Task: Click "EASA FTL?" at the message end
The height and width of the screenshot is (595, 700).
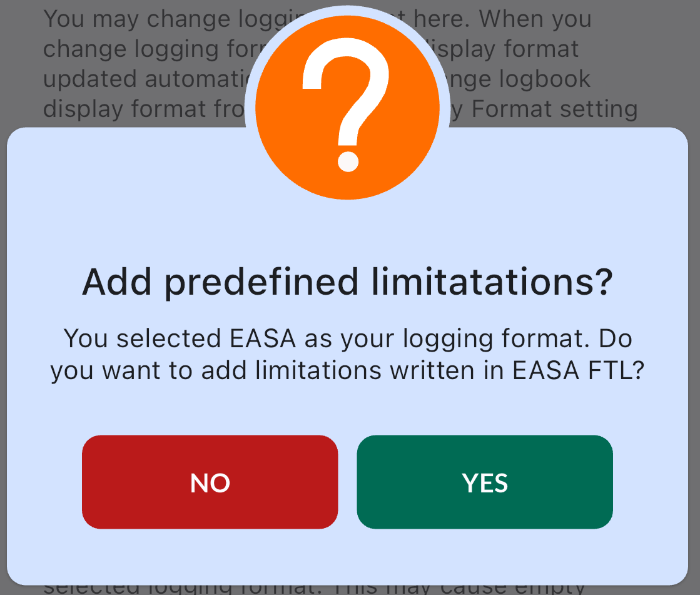Action: (577, 370)
